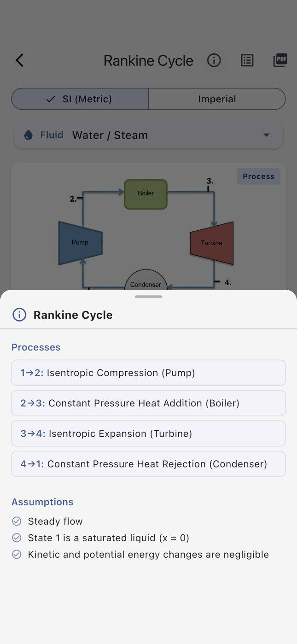The width and height of the screenshot is (297, 644).
Task: Toggle the Process overlay on the diagram
Action: click(x=258, y=176)
